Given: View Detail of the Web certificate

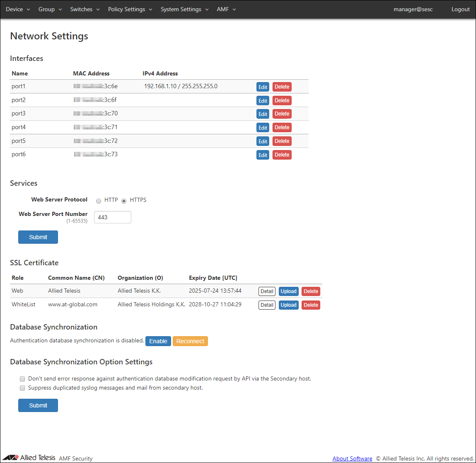Looking at the screenshot, I should 267,291.
